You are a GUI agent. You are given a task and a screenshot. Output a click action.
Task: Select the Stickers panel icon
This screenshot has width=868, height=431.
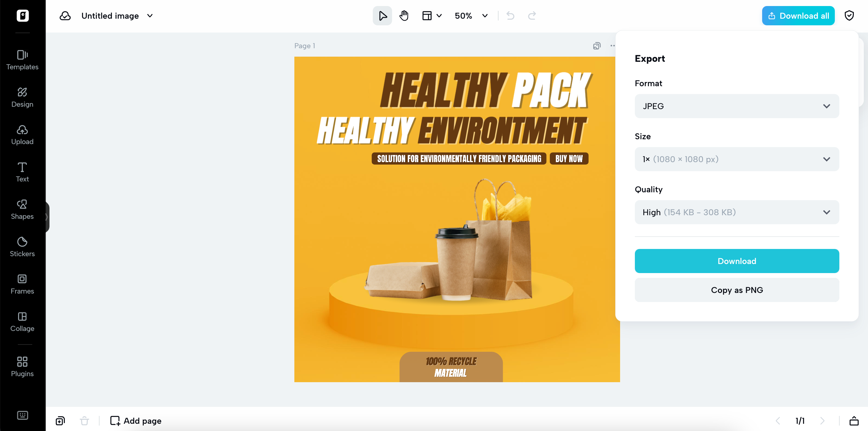(x=22, y=247)
